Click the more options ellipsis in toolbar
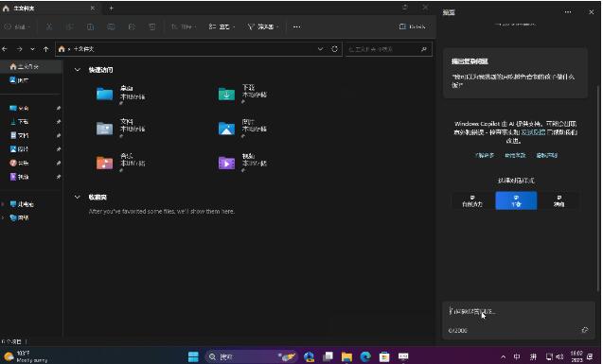The height and width of the screenshot is (364, 603). (296, 26)
